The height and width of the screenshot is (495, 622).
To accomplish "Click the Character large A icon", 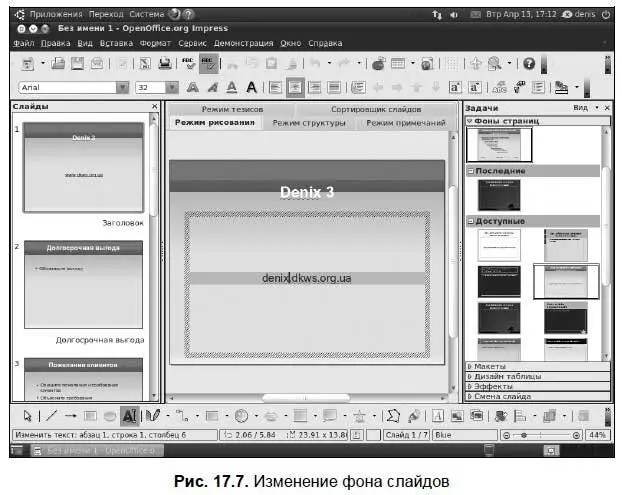I will 251,87.
